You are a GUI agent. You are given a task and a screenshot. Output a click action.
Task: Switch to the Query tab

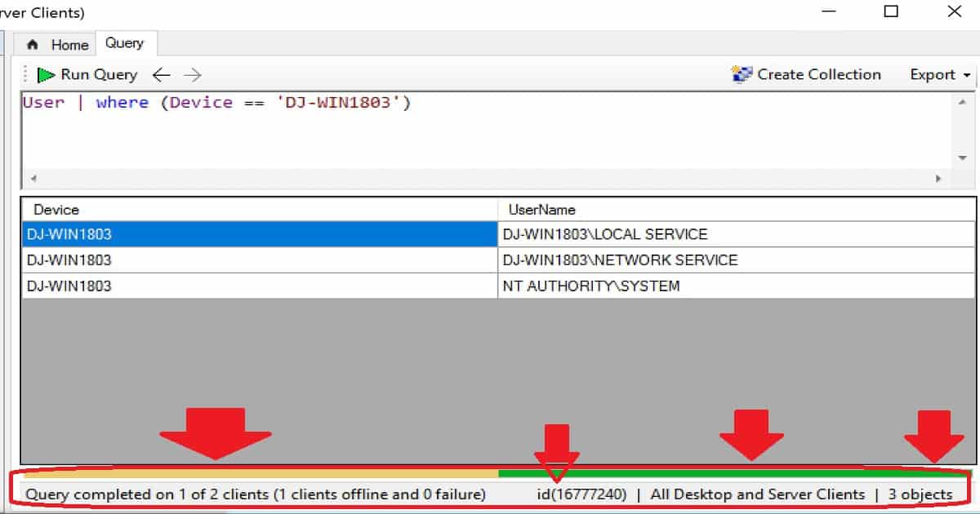(x=124, y=44)
